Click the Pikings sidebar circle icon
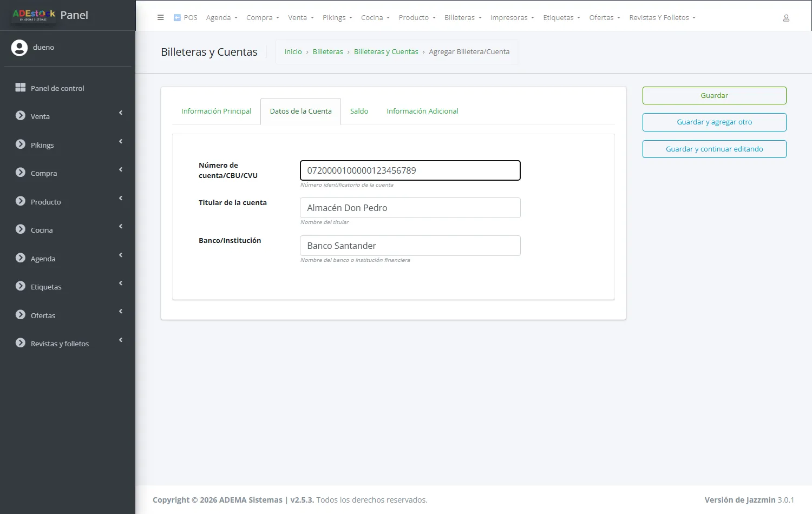This screenshot has height=514, width=812. point(21,144)
